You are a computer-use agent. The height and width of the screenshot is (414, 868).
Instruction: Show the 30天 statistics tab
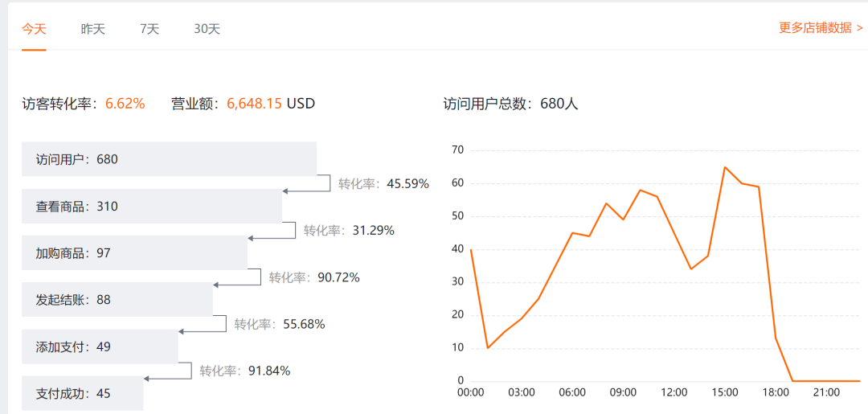click(207, 29)
